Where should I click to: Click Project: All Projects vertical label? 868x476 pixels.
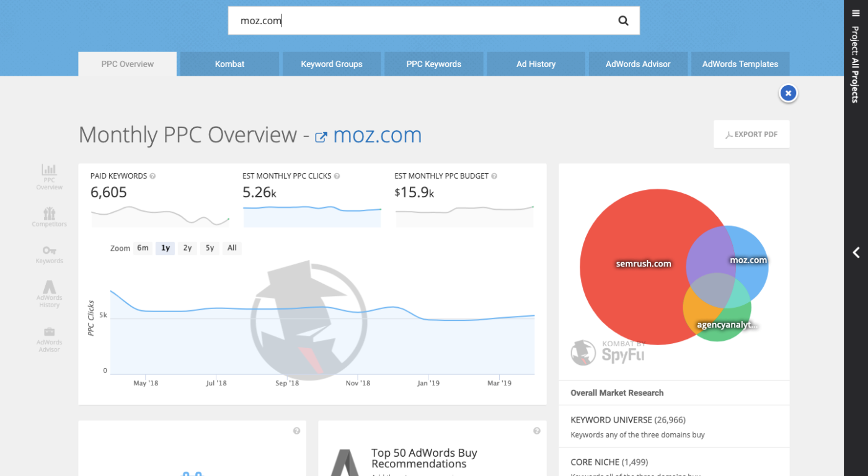click(x=856, y=64)
